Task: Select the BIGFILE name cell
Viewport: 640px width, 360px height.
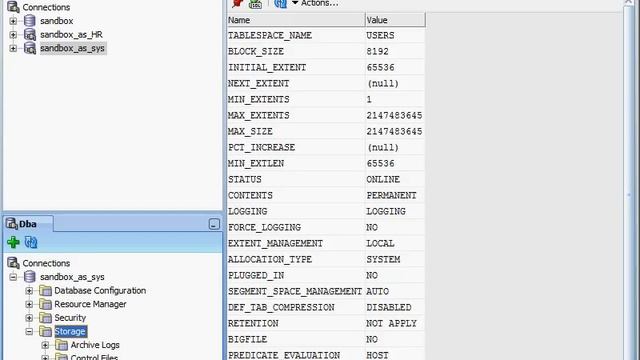Action: pyautogui.click(x=296, y=339)
